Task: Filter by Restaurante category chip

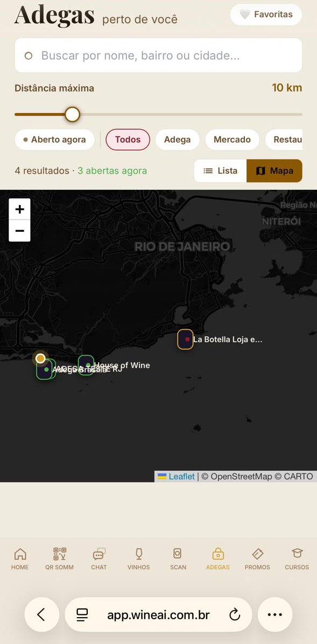Action: coord(284,140)
